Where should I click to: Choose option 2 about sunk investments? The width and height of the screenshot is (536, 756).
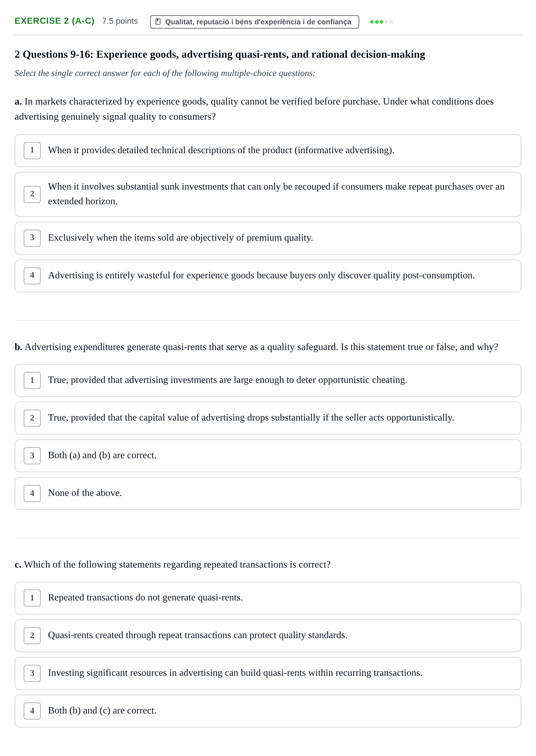[268, 194]
